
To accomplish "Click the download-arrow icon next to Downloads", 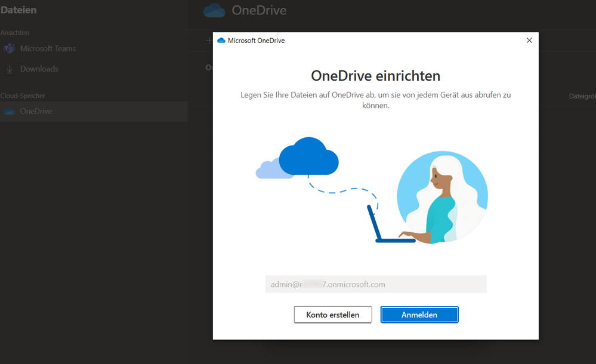I will [x=10, y=69].
